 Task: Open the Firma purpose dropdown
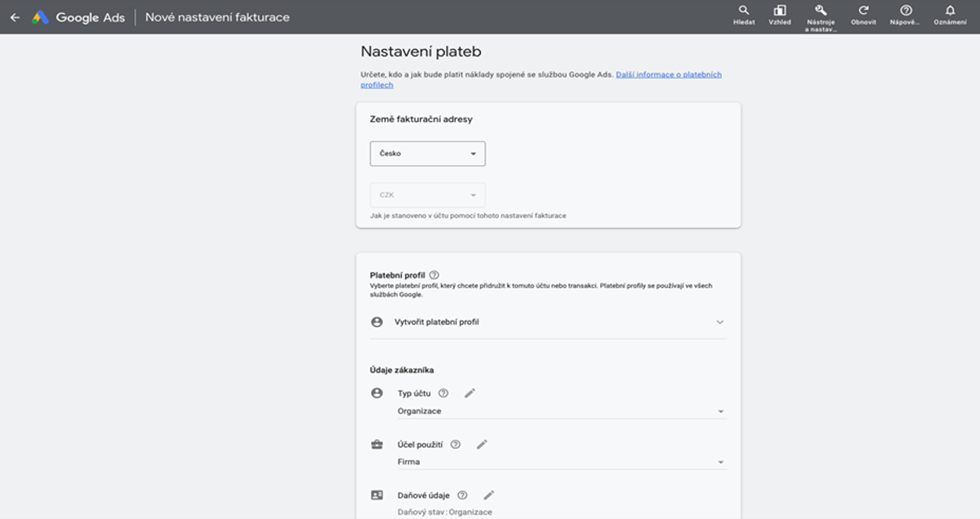561,462
